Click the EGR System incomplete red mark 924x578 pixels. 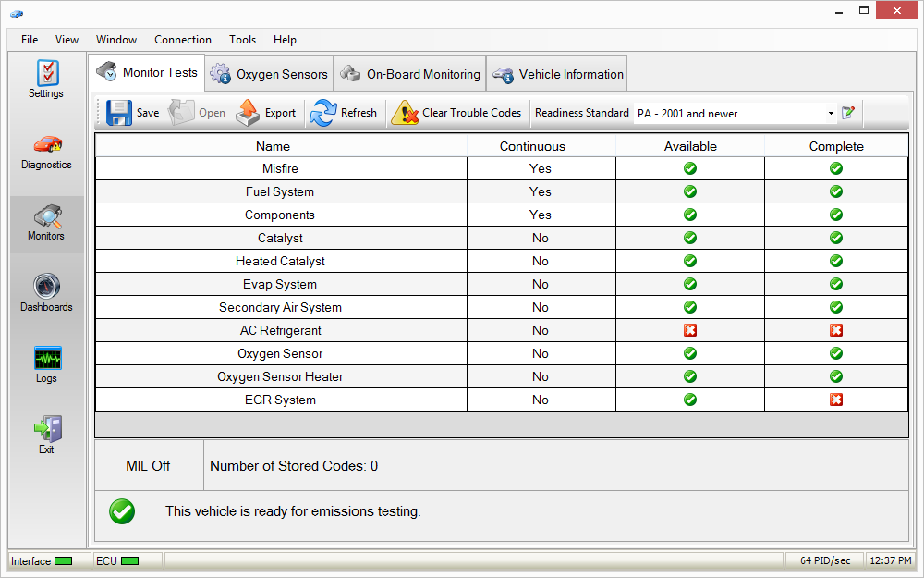click(x=836, y=400)
